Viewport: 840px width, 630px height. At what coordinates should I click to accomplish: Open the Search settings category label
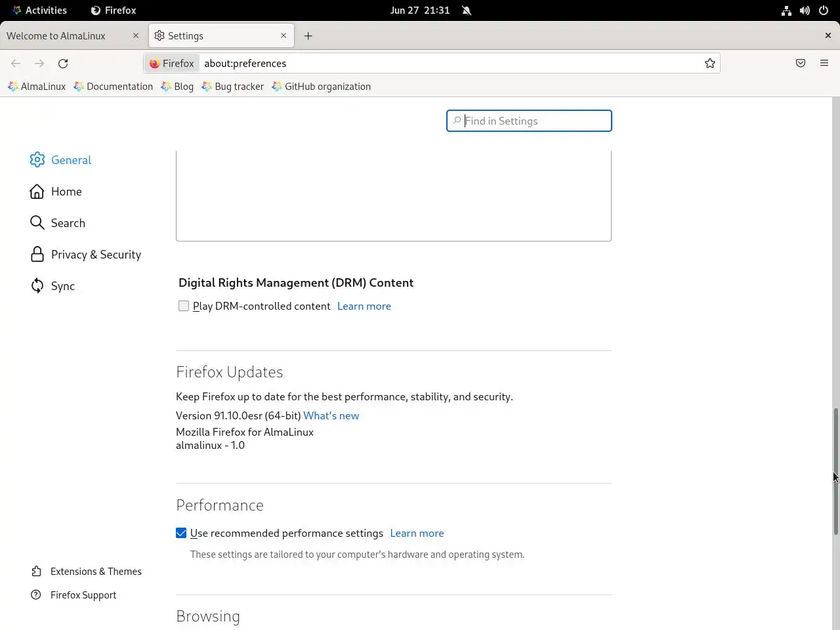(x=68, y=223)
